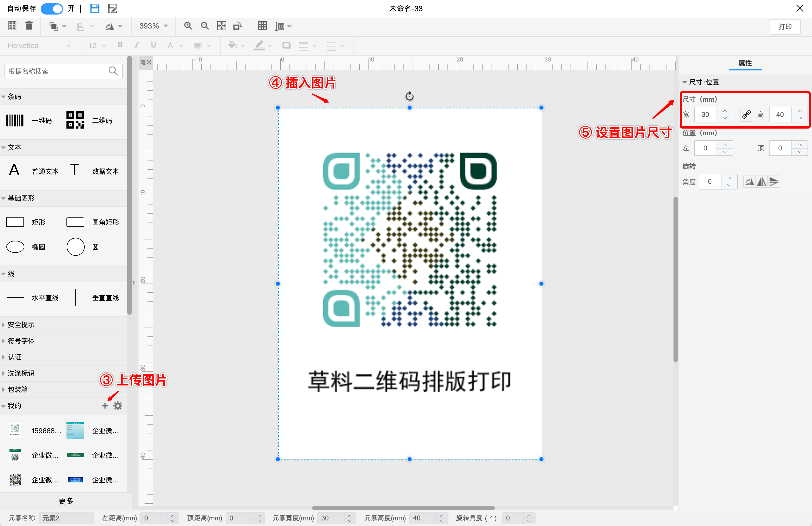Select the 一维码 barcode element
Screen dimensions: 812x526
coord(29,120)
